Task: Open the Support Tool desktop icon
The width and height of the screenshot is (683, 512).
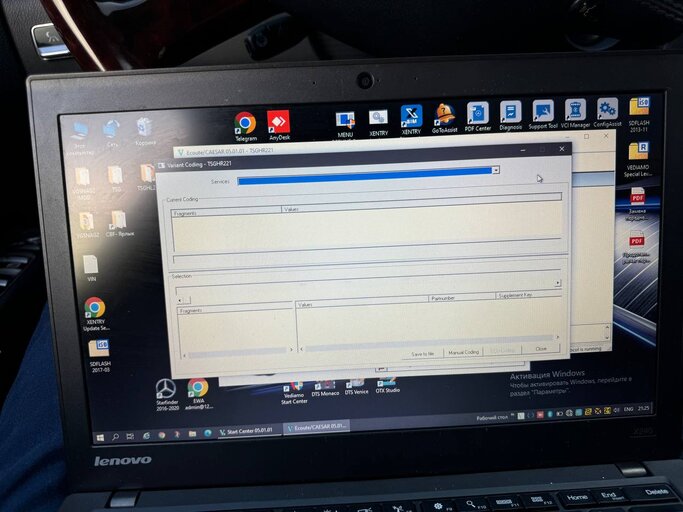Action: point(543,114)
